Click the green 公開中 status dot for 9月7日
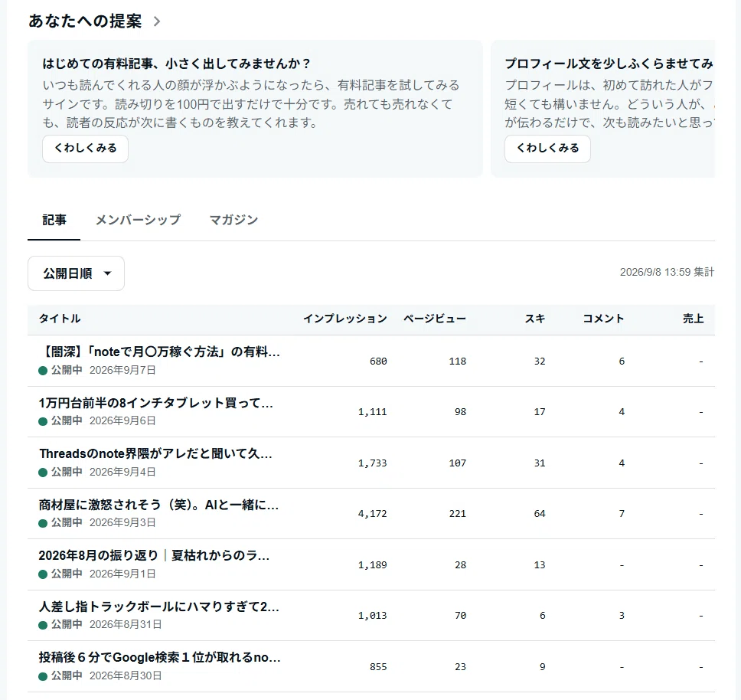 coord(43,371)
